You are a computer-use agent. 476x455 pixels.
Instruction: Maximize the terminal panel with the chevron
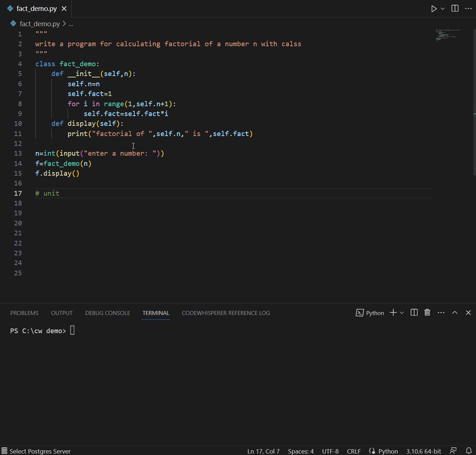click(455, 312)
